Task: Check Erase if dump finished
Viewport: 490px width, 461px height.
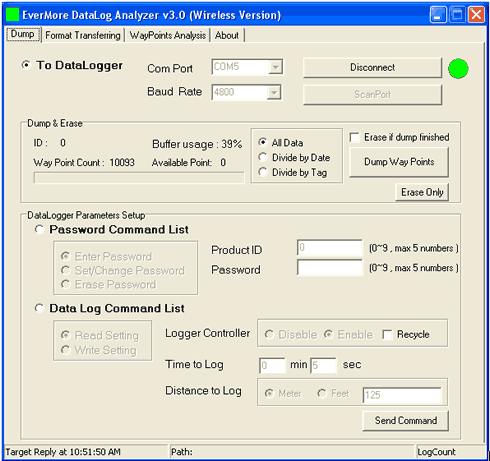Action: (355, 137)
